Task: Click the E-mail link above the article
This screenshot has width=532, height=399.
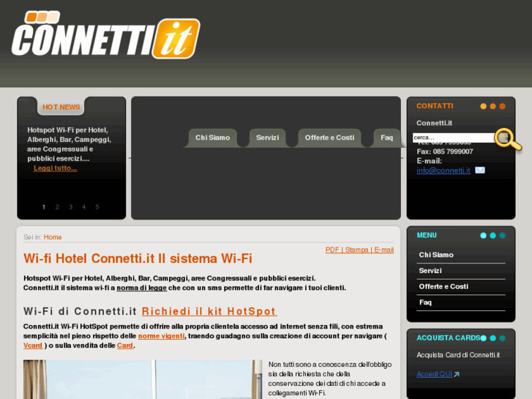Action: click(x=383, y=250)
